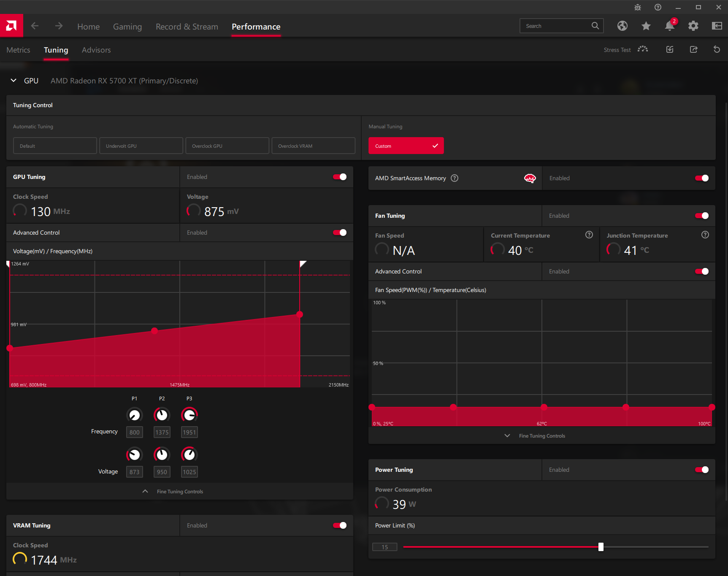Open the web browser globe icon
Viewport: 728px width, 576px height.
click(622, 26)
